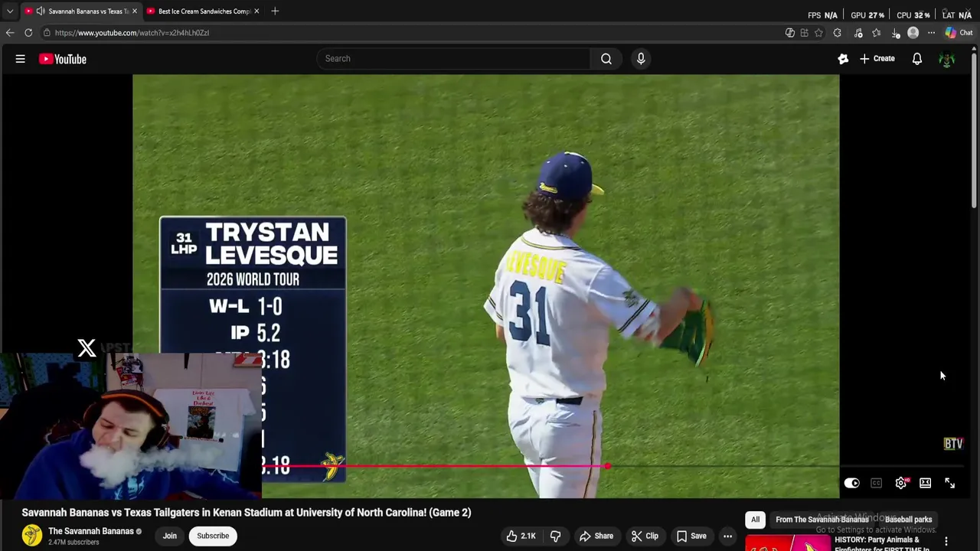Go to the YouTube home logo
980x551 pixels.
click(x=63, y=59)
